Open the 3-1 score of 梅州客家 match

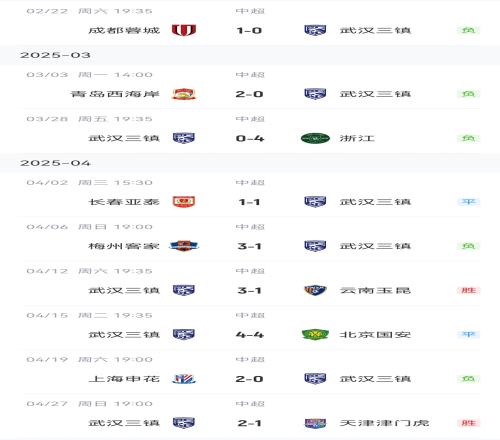pos(250,246)
